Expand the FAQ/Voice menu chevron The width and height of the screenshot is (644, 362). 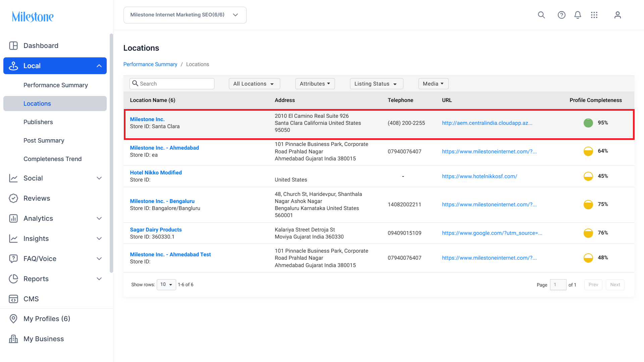99,259
